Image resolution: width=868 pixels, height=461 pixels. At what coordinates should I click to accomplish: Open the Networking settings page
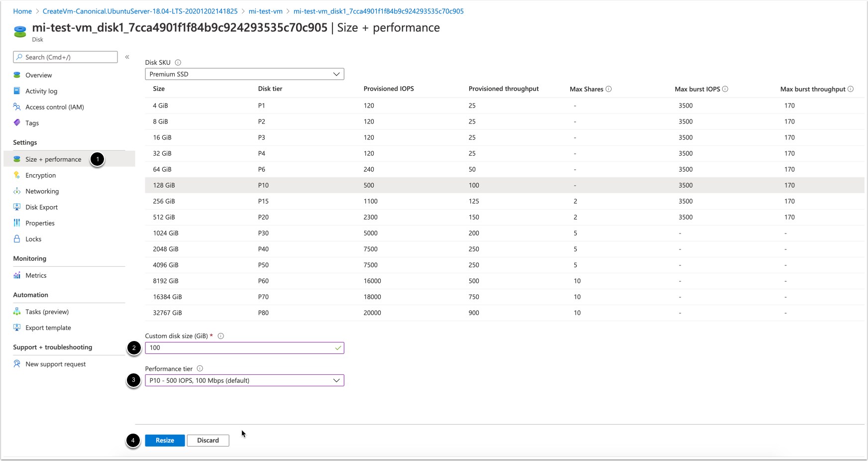coord(42,191)
